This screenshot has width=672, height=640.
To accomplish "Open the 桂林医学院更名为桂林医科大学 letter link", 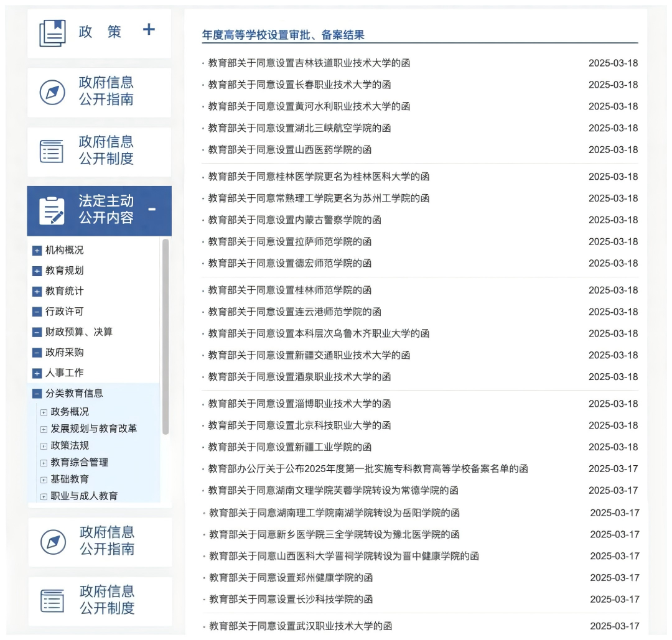I will click(319, 177).
